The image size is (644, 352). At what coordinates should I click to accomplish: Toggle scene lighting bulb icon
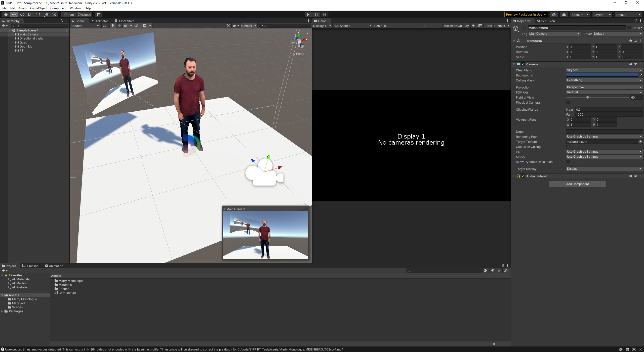click(x=112, y=26)
